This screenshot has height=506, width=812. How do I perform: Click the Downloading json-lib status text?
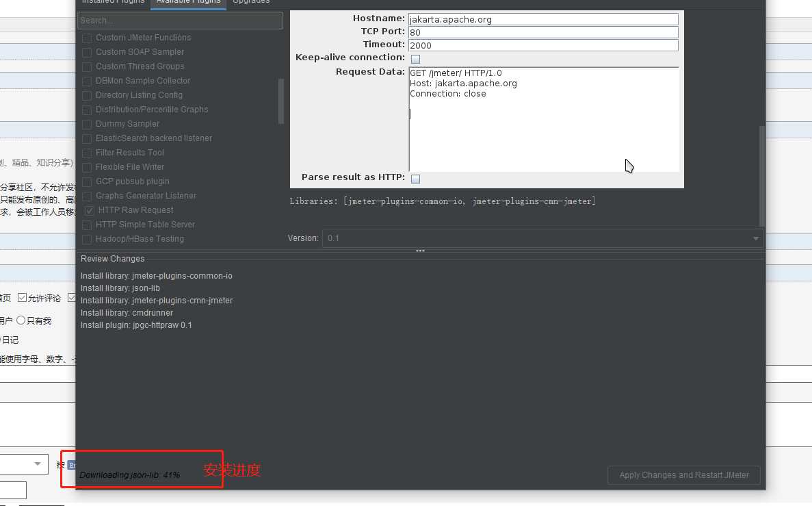129,475
